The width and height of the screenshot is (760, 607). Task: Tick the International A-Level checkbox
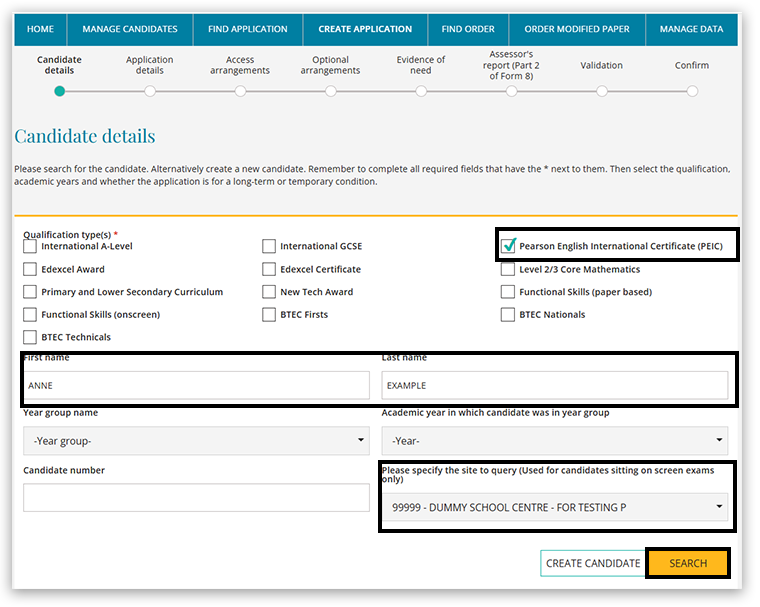click(30, 246)
